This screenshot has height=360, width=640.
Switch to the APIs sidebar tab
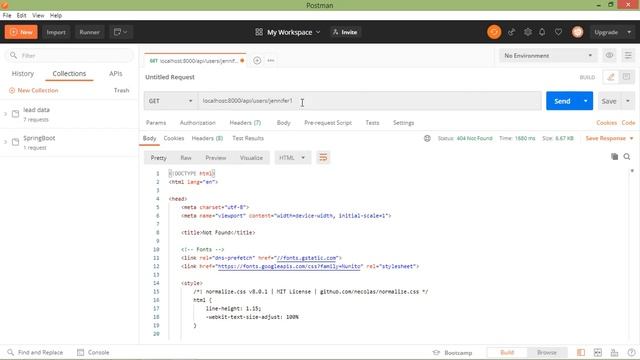[116, 73]
